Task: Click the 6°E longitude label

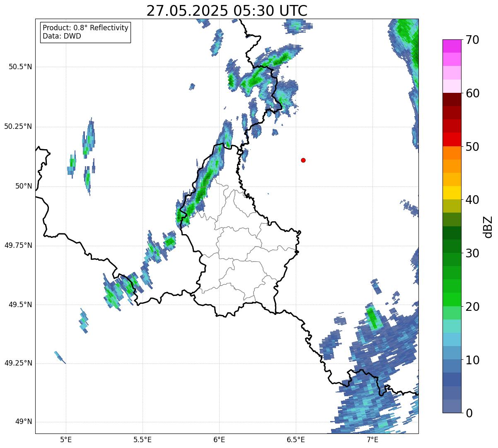Action: pyautogui.click(x=219, y=439)
